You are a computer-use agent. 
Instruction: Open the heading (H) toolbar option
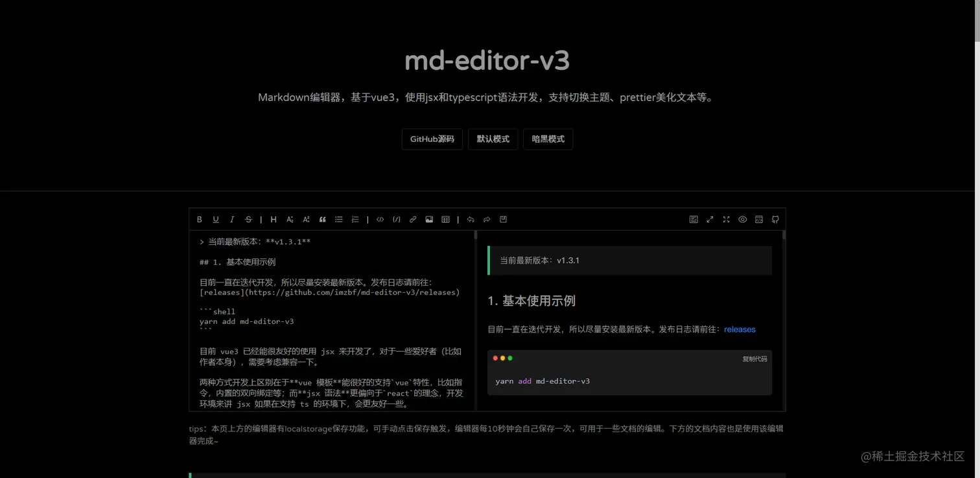(274, 220)
